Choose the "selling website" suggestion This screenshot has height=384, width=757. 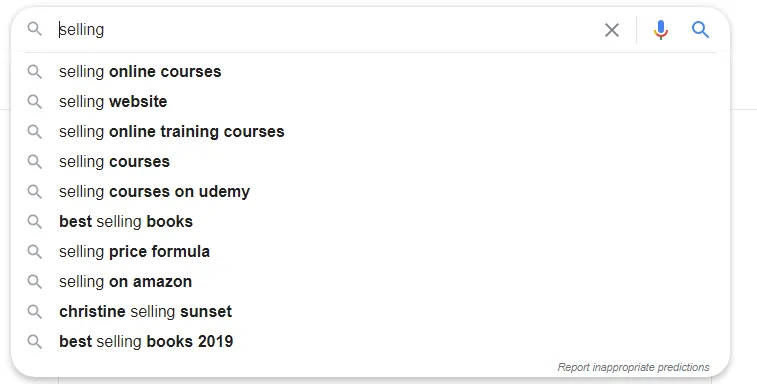(370, 101)
